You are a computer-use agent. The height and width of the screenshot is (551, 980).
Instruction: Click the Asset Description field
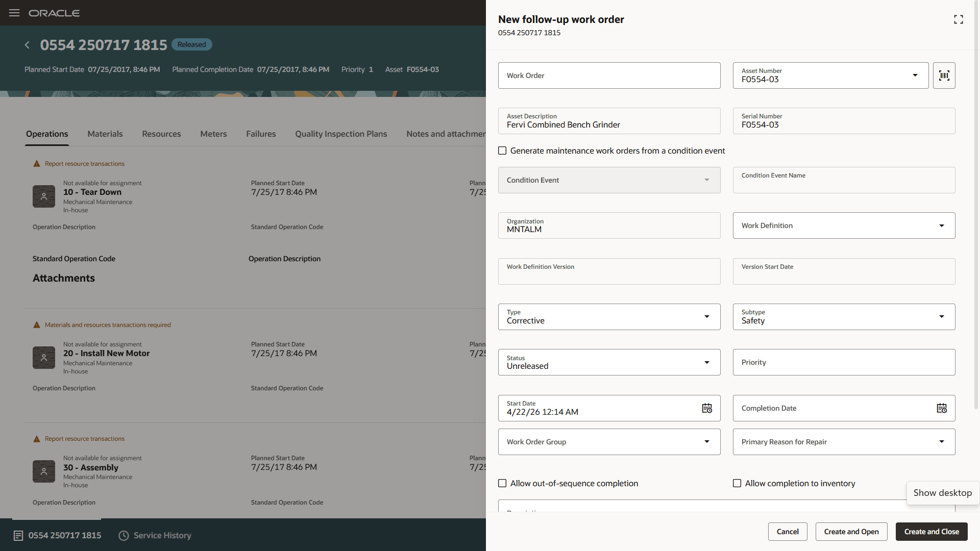[609, 121]
